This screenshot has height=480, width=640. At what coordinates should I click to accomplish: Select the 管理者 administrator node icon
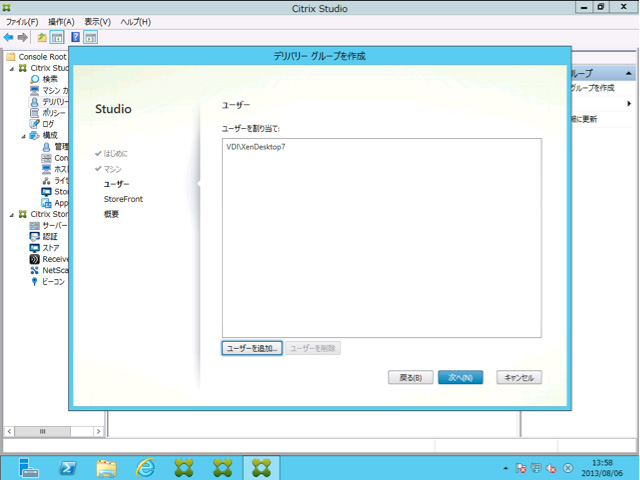(x=47, y=147)
